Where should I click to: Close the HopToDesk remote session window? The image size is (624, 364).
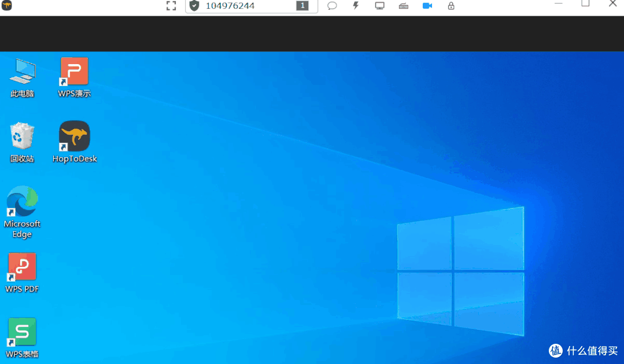(613, 3)
